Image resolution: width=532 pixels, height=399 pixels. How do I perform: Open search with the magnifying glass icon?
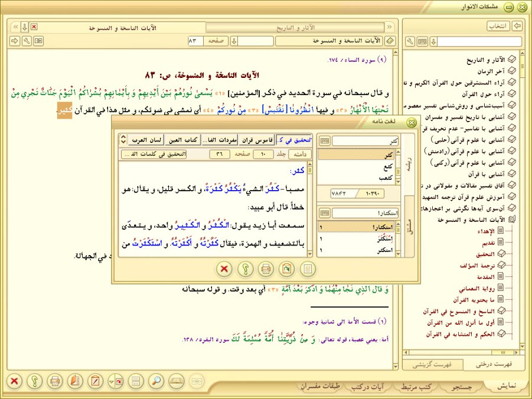click(x=156, y=381)
